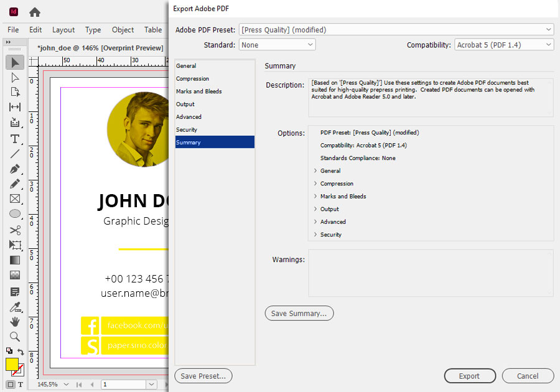This screenshot has height=392, width=560.
Task: Open the Adobe PDF Preset dropdown
Action: (x=396, y=30)
